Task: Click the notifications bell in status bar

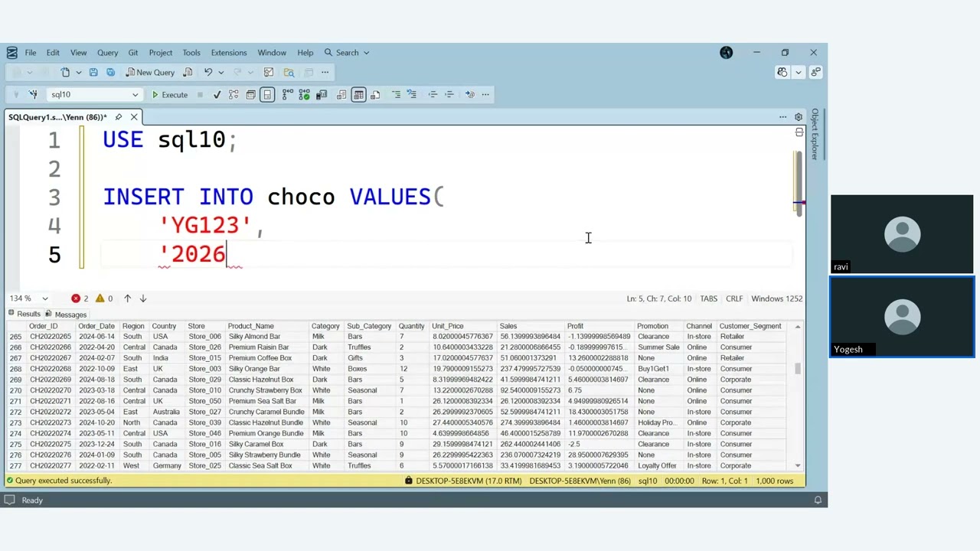Action: [818, 500]
